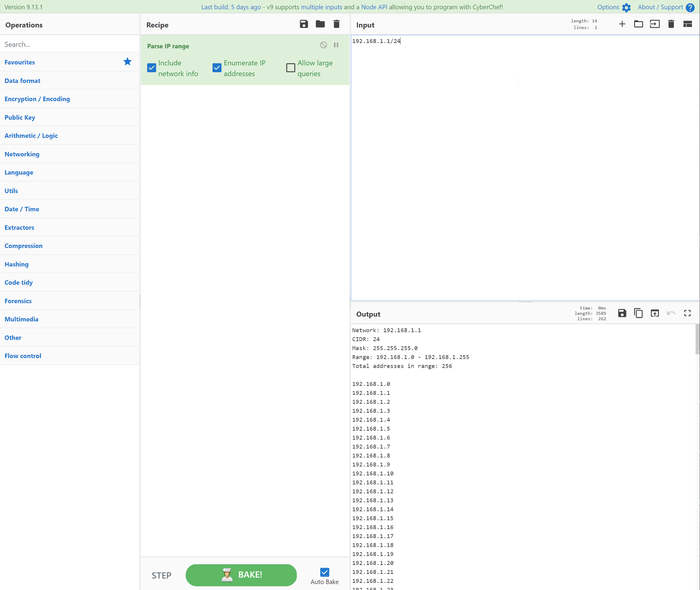Image resolution: width=700 pixels, height=590 pixels.
Task: Move output to the input
Action: point(655,313)
